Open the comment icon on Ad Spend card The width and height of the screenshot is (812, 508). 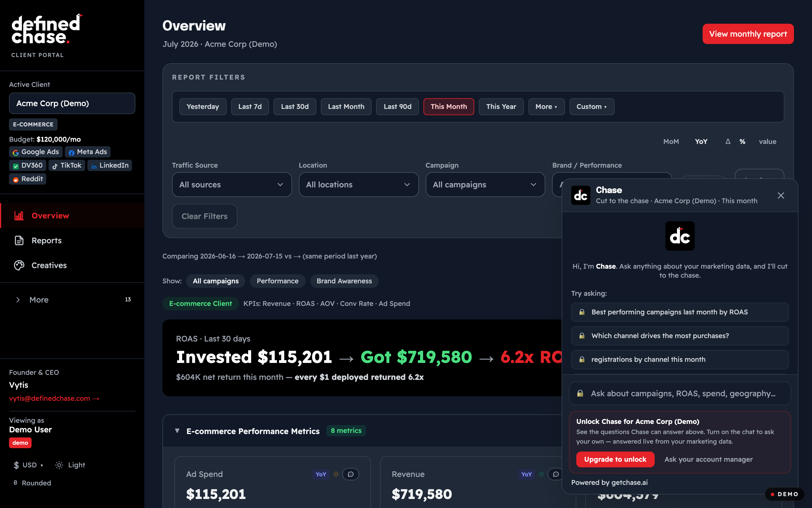pos(351,474)
